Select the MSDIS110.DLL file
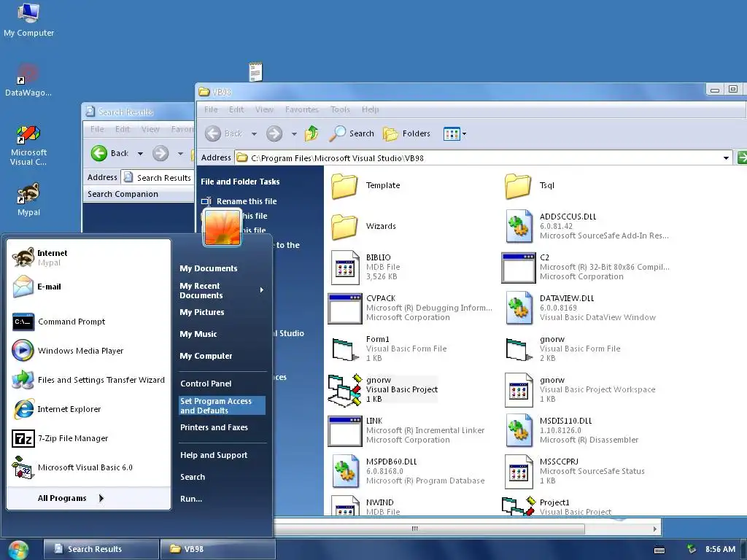 (572, 431)
